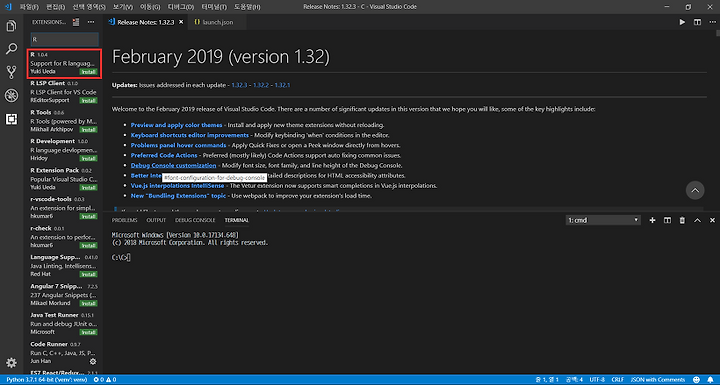Install the R Tools extension
The height and width of the screenshot is (385, 720).
[x=88, y=130]
